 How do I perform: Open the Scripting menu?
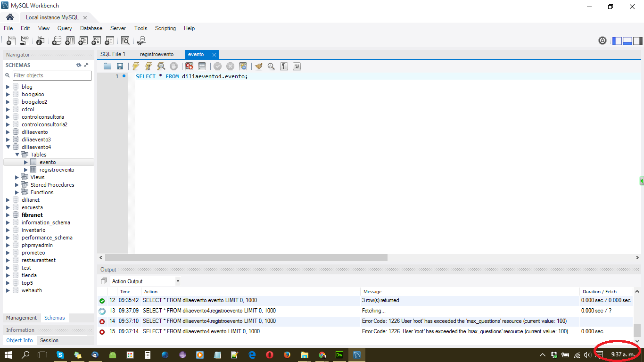point(165,28)
